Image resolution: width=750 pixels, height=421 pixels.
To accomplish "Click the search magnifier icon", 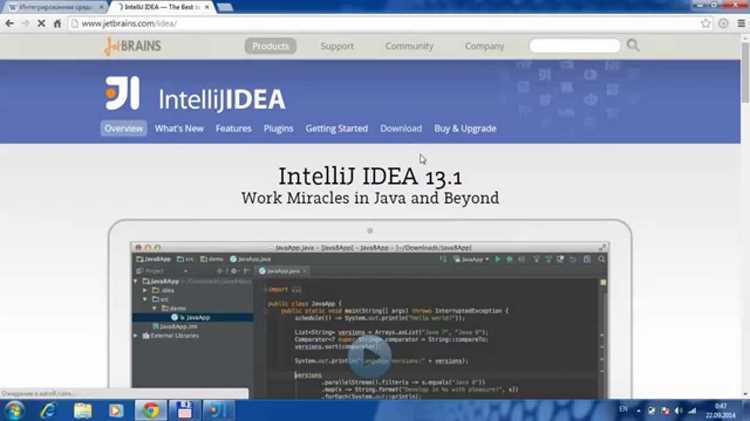I will (x=633, y=45).
